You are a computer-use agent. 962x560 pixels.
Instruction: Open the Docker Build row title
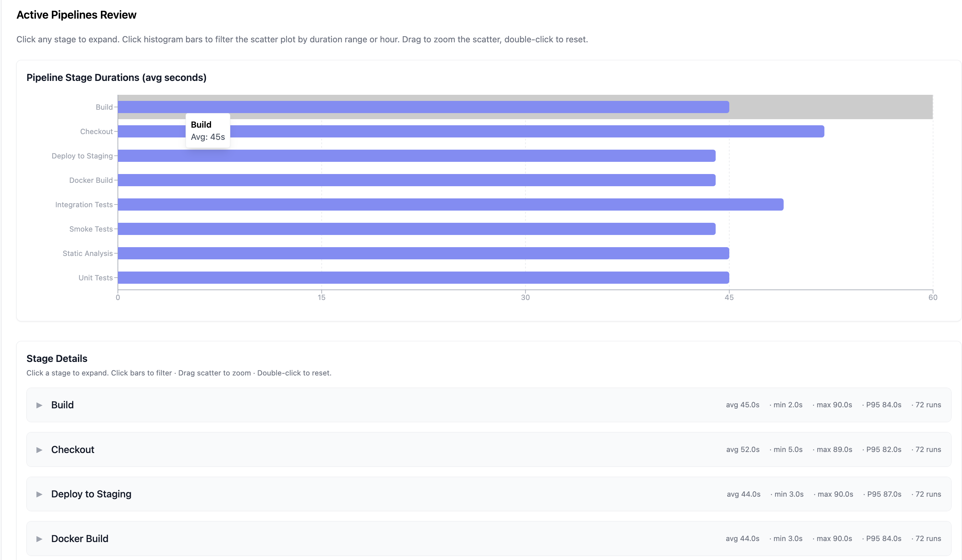pos(80,539)
